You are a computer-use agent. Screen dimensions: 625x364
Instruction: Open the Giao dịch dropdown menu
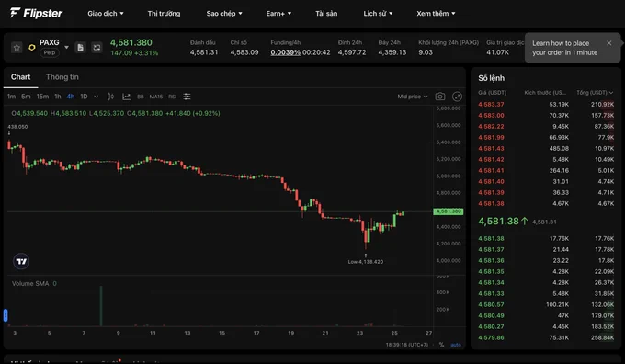[106, 14]
